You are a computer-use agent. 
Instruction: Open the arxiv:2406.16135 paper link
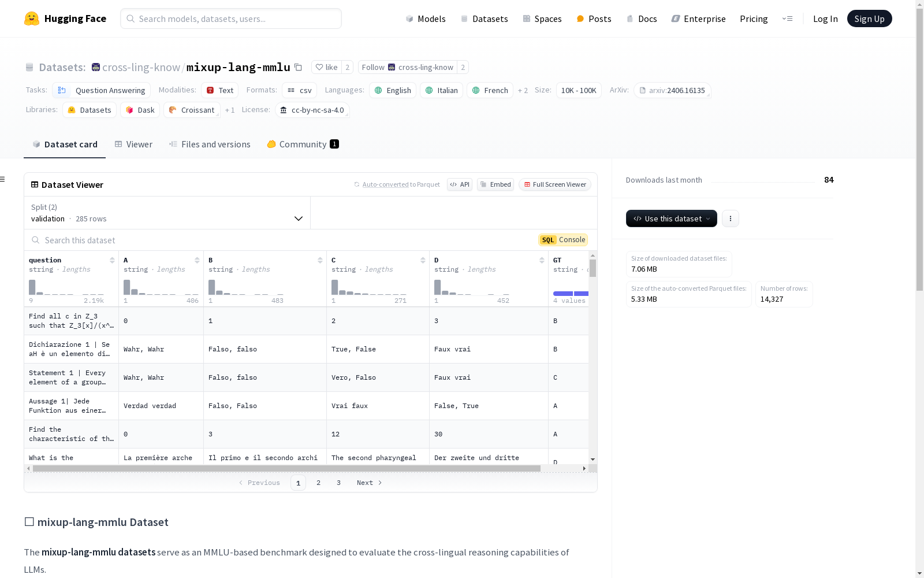point(672,90)
